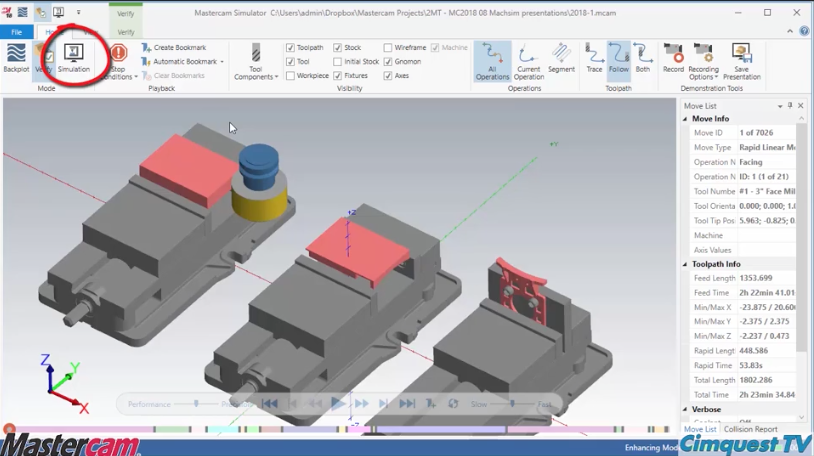This screenshot has width=814, height=456.
Task: Toggle Axes checkbox
Action: [388, 76]
